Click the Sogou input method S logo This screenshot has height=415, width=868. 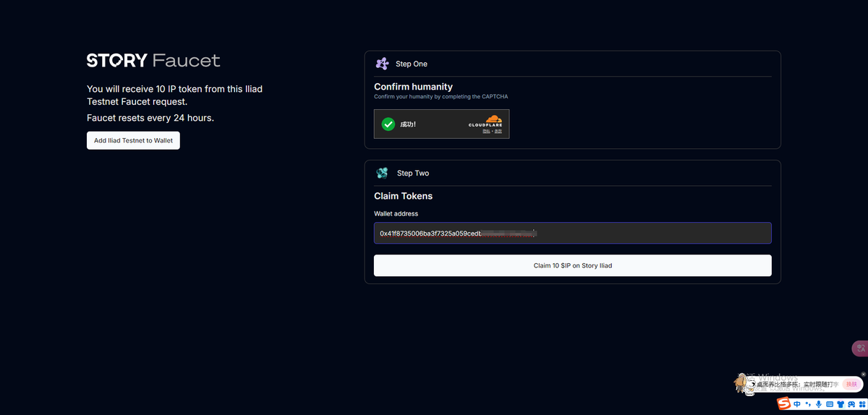784,403
